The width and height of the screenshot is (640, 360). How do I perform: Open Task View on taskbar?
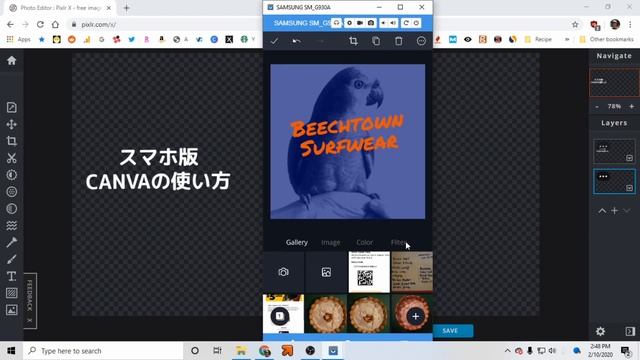pos(217,351)
